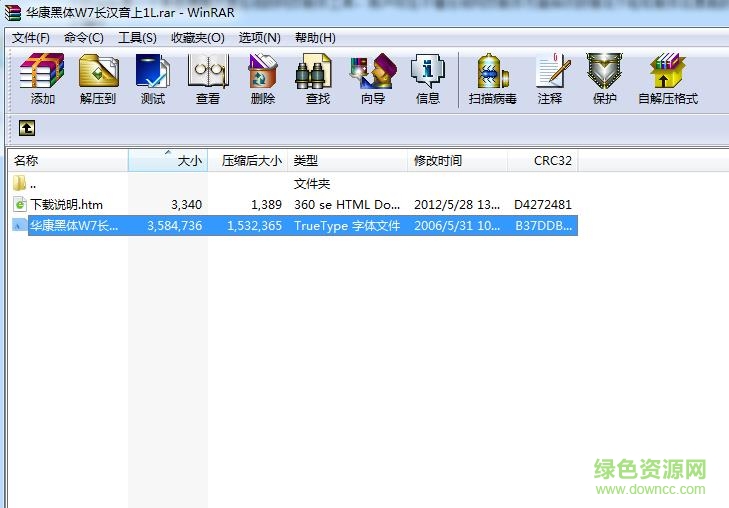Click date '2012/5/28 13...'

(x=457, y=205)
